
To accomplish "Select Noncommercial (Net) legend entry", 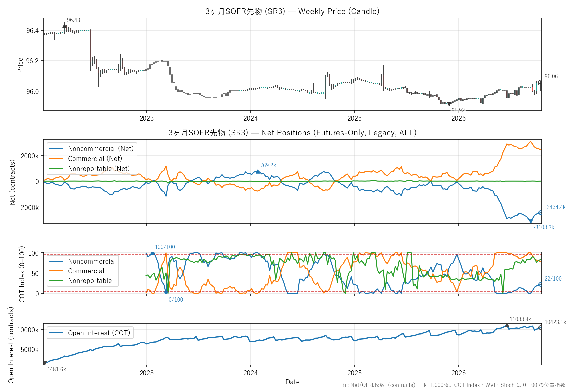I will pyautogui.click(x=91, y=149).
